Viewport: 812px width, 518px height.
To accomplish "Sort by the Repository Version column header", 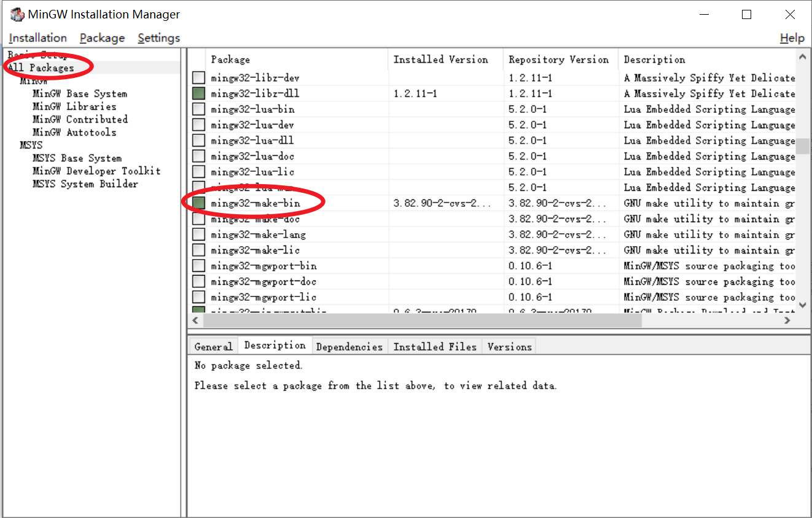I will click(x=561, y=60).
